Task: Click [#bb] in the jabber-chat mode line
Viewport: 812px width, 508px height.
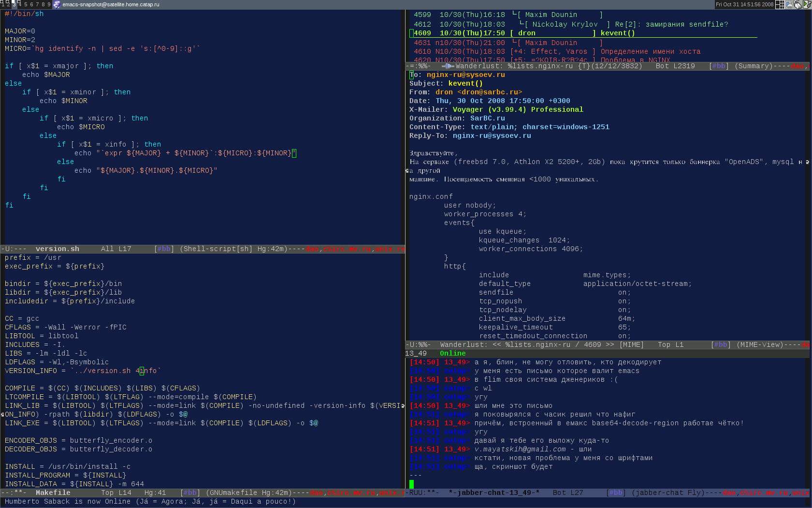Action: pos(616,493)
